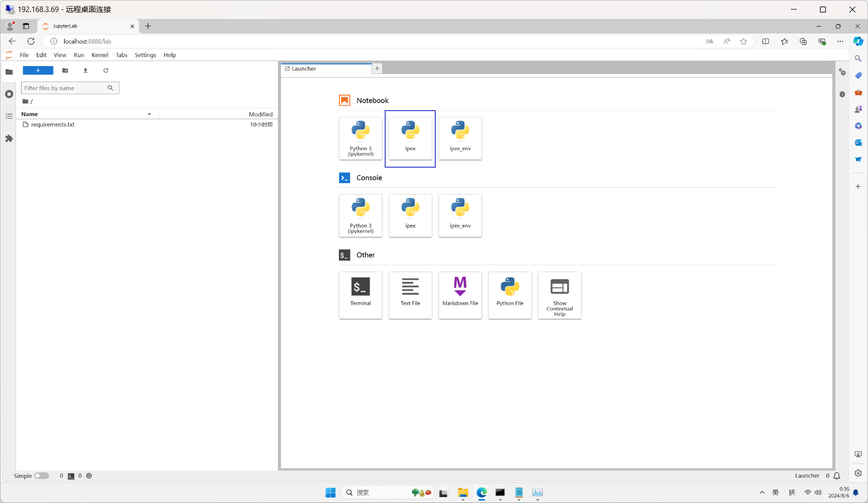The width and height of the screenshot is (868, 503).
Task: Start a console with ipex_env kernel
Action: [x=460, y=216]
